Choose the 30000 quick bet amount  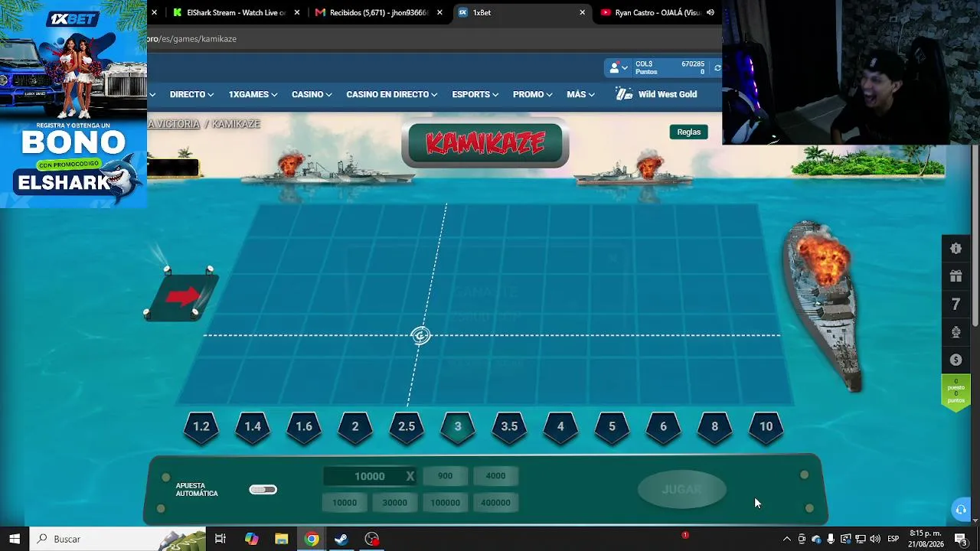tap(395, 503)
